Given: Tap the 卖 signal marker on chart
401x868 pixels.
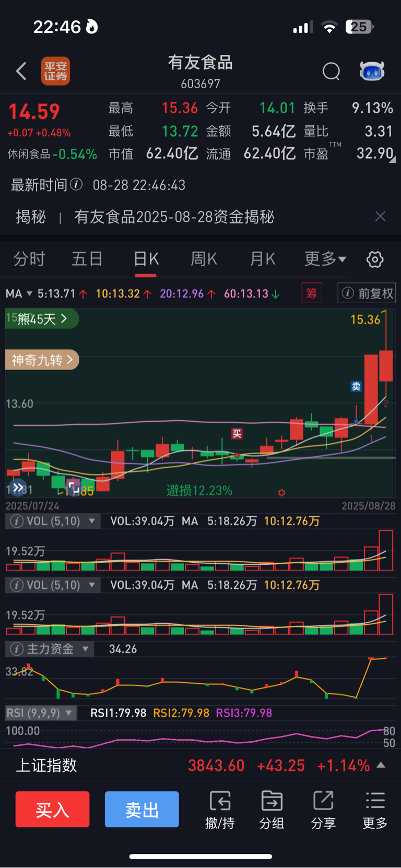Looking at the screenshot, I should [356, 386].
